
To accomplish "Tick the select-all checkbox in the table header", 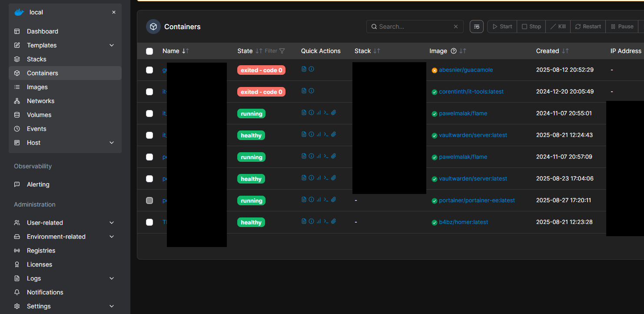I will coord(149,51).
